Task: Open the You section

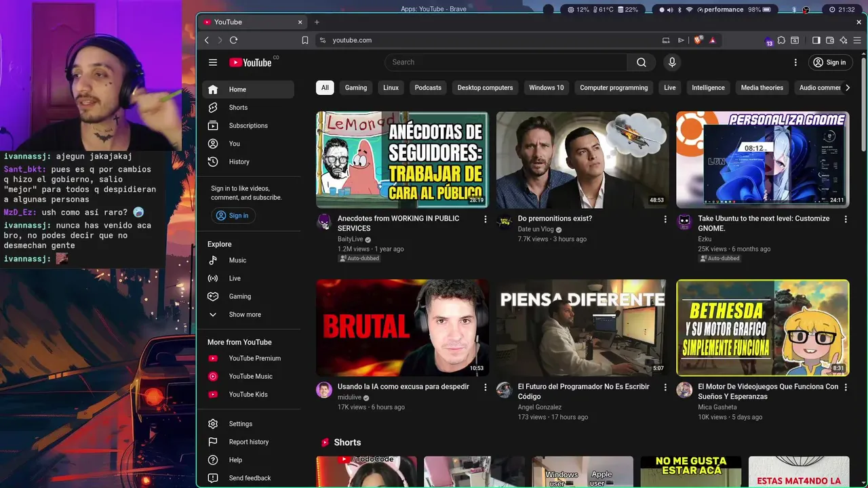Action: click(x=248, y=144)
